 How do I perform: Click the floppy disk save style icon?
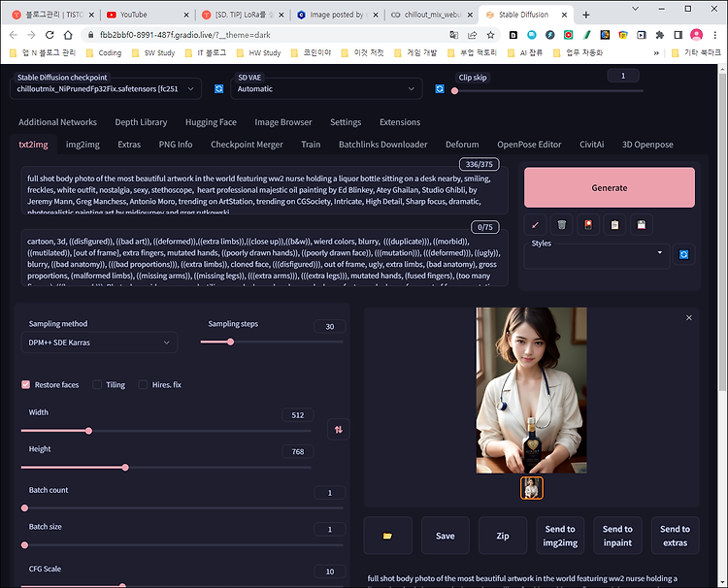[642, 225]
